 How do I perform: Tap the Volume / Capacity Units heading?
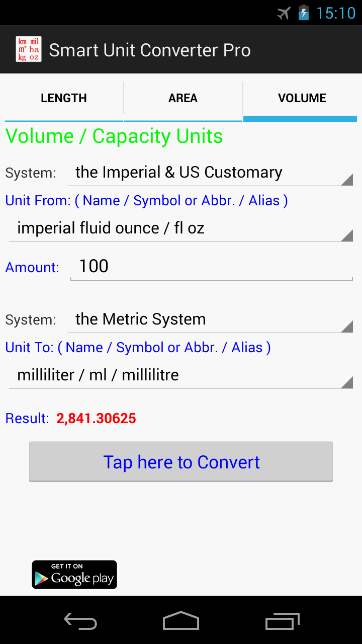click(x=114, y=136)
